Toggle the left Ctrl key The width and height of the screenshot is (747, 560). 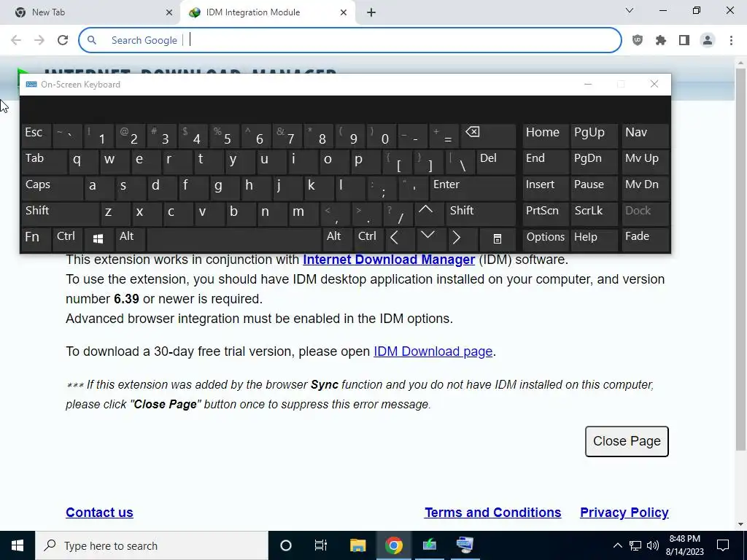[68, 239]
